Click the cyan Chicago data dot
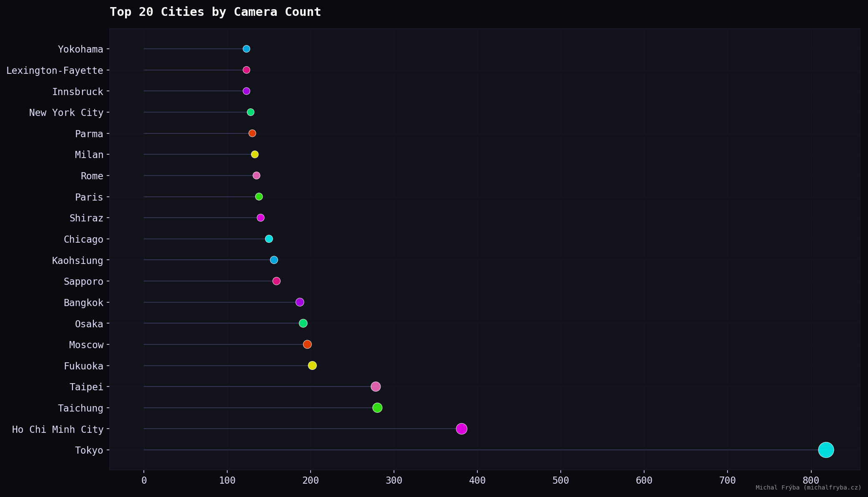 [268, 239]
